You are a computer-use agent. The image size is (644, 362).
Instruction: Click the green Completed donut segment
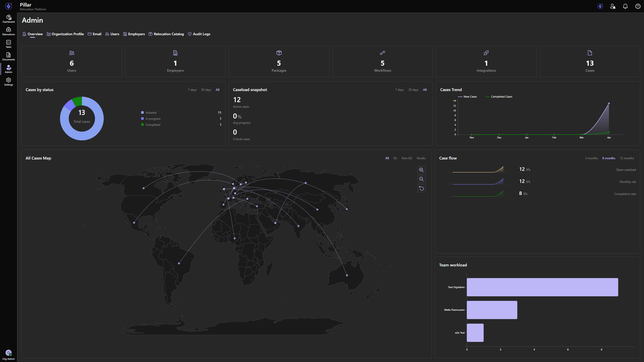click(78, 101)
